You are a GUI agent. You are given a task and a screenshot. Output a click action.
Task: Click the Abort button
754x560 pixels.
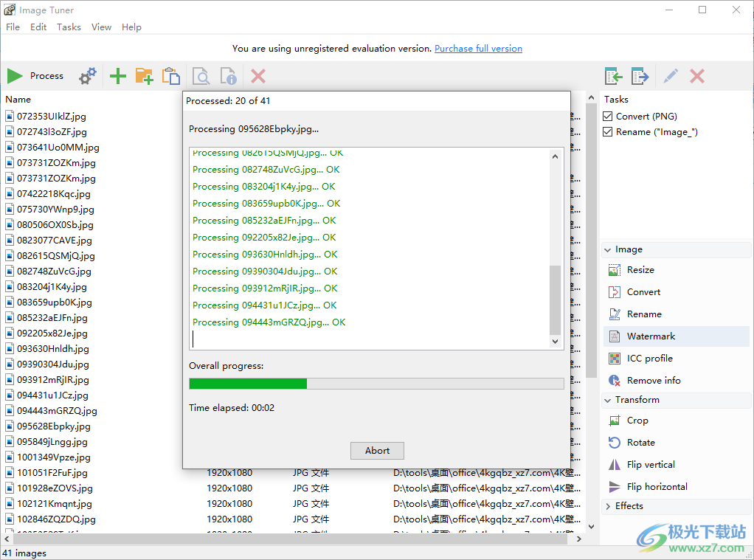tap(377, 451)
